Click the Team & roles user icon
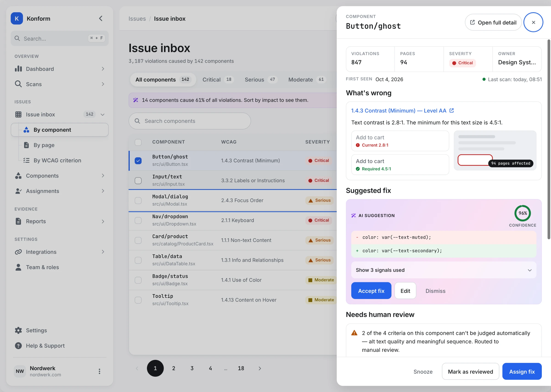This screenshot has width=551, height=392. pos(18,267)
